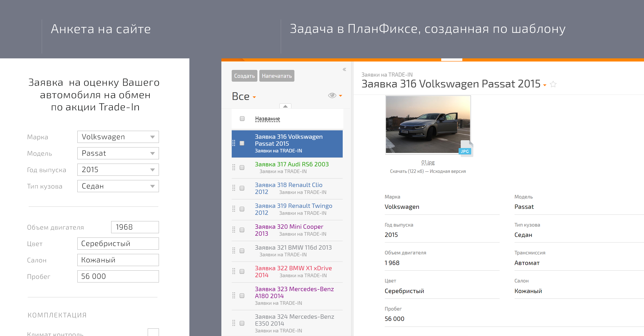Expand the Год выпуска dropdown showing 2015
644x336 pixels.
tap(118, 170)
